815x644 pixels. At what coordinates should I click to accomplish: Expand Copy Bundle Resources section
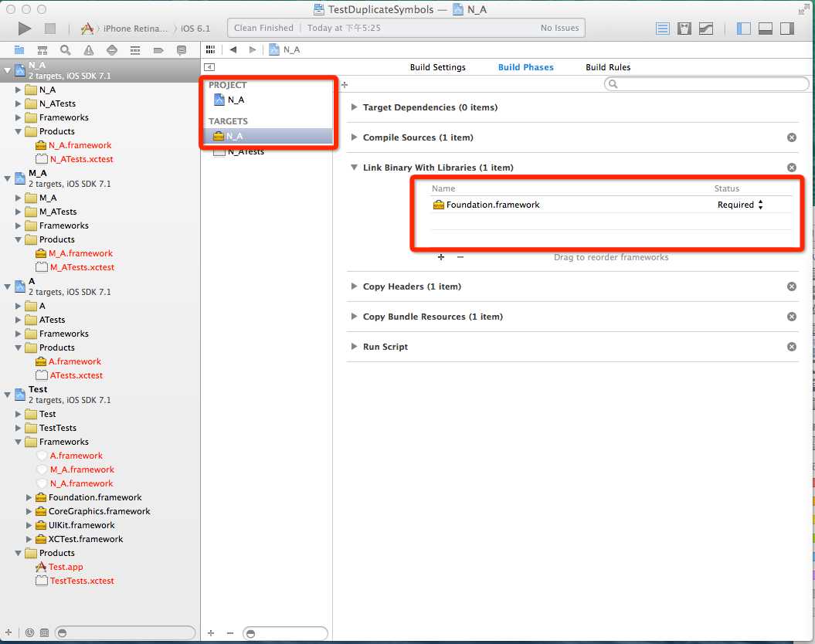[354, 317]
